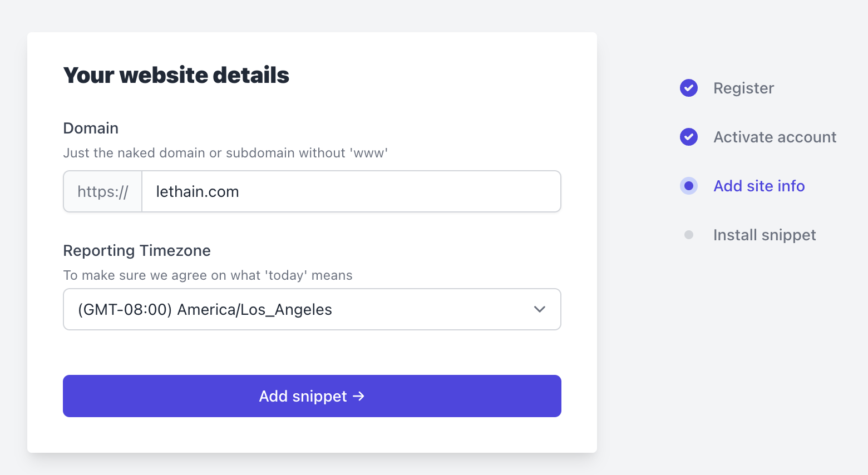
Task: Go to the Register step
Action: coord(743,88)
